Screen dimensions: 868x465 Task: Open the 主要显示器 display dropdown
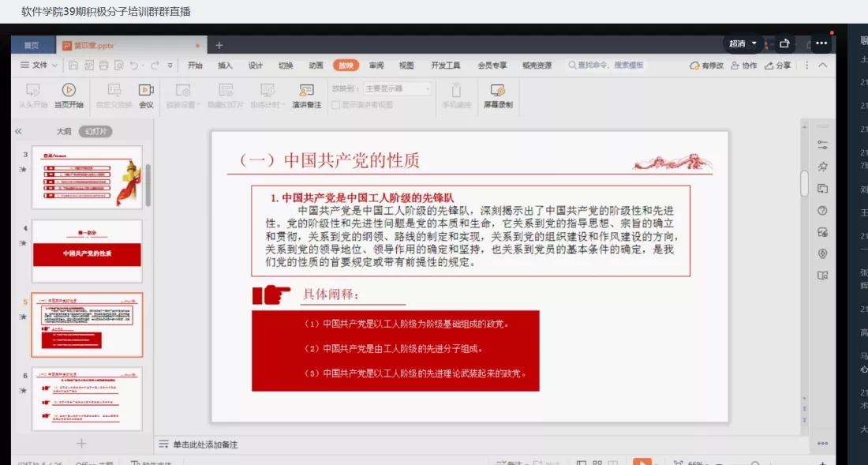397,88
